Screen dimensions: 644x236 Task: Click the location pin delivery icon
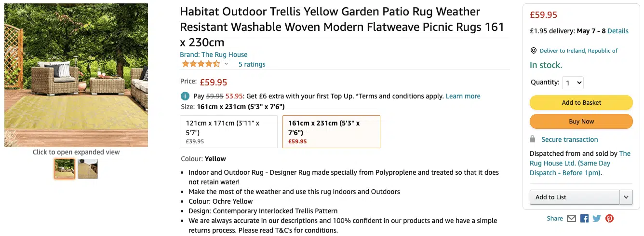[x=533, y=51]
